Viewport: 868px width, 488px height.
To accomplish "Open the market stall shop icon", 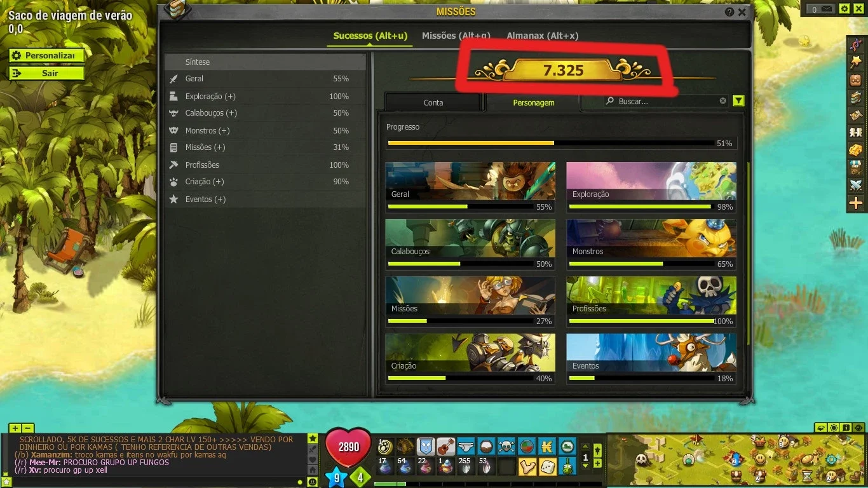I will pyautogui.click(x=856, y=168).
